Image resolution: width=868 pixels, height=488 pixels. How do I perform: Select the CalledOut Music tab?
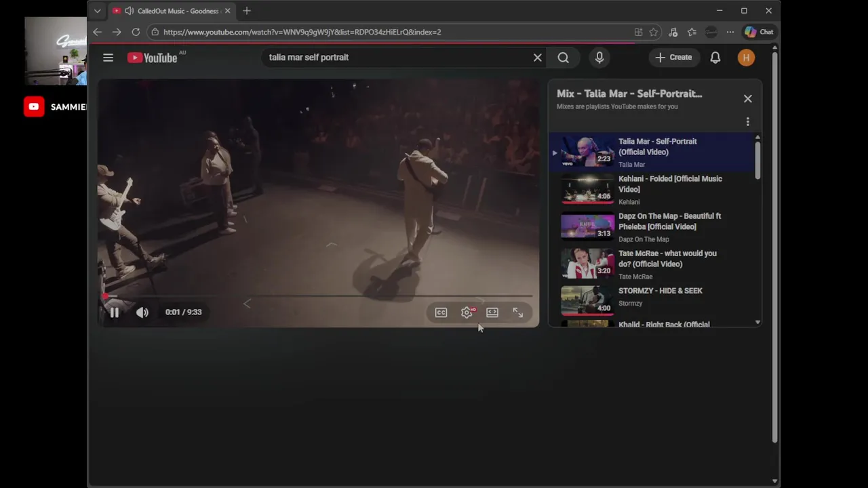[x=172, y=11]
